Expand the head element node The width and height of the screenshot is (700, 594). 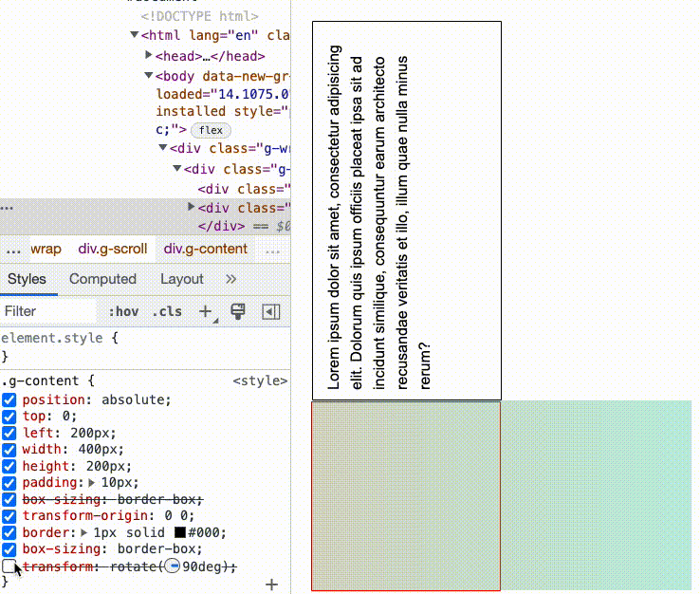(149, 55)
